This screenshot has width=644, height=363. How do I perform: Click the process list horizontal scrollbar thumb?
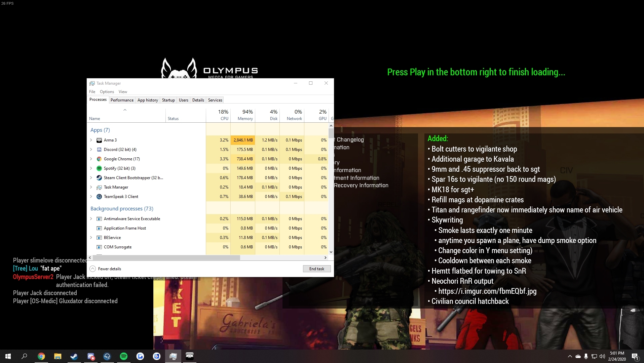tap(166, 258)
